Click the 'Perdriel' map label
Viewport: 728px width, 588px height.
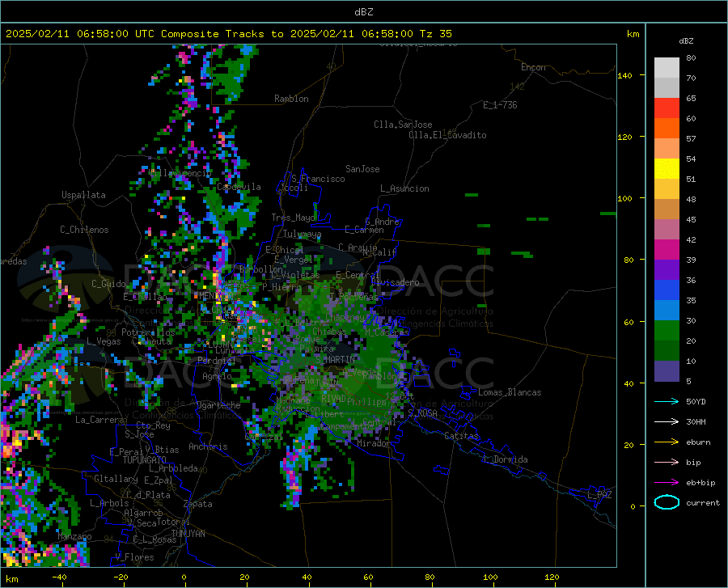point(216,361)
